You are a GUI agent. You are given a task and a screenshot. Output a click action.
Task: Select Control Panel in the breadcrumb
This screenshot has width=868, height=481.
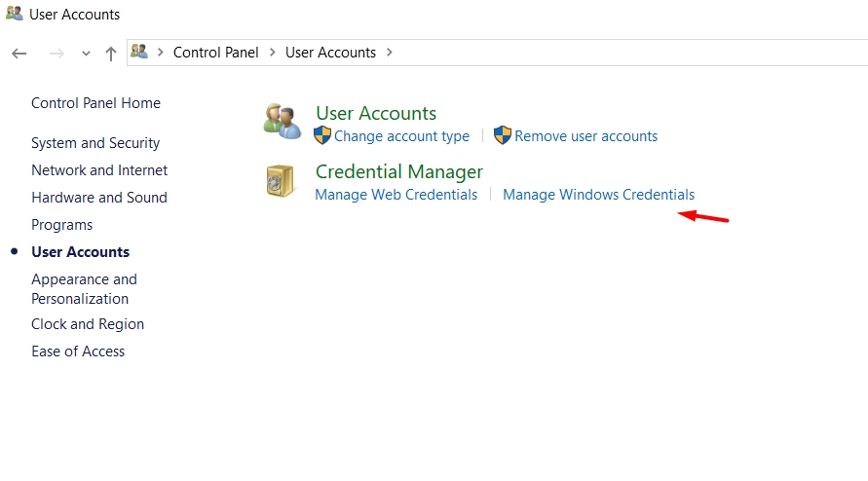(216, 52)
